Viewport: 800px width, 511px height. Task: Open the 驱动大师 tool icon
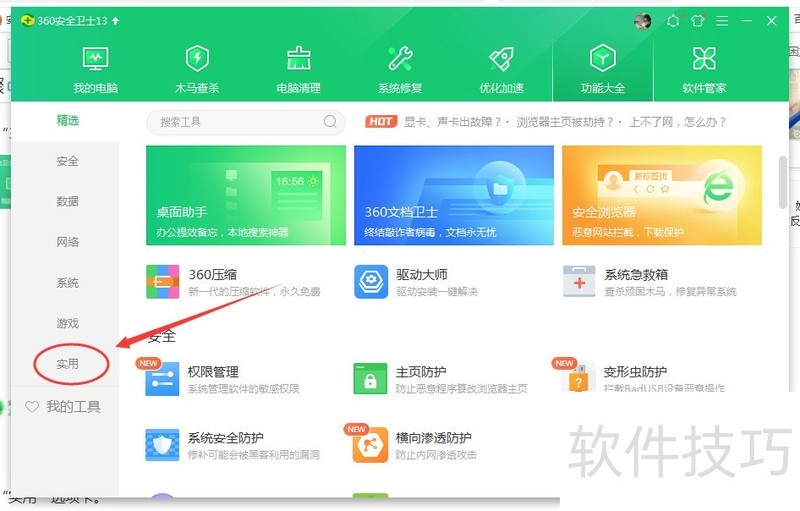pyautogui.click(x=371, y=282)
